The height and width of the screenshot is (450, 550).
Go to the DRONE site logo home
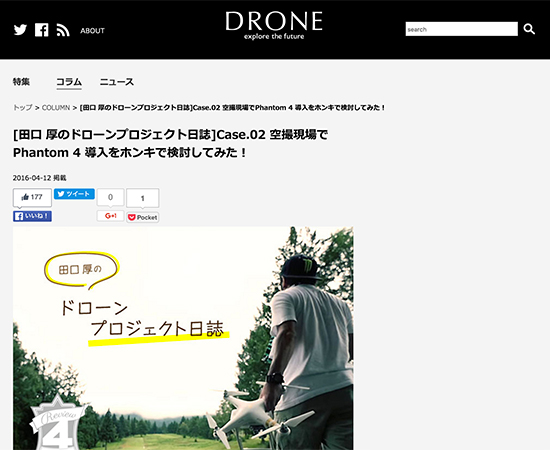(274, 25)
